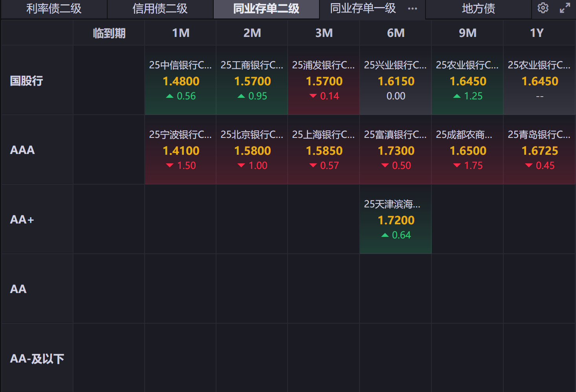This screenshot has width=576, height=392.
Task: Open the 25宁波银行C... cell at 1.4100
Action: point(181,150)
